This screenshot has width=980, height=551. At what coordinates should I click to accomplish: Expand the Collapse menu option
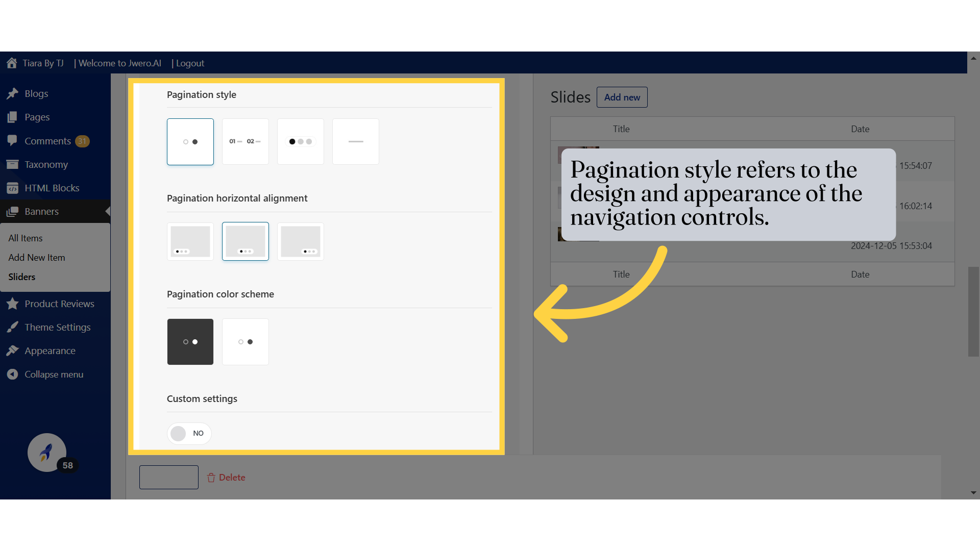[x=54, y=374]
